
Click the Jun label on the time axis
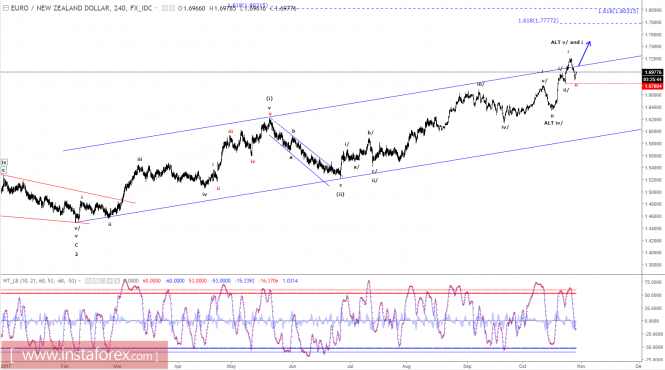(292, 366)
